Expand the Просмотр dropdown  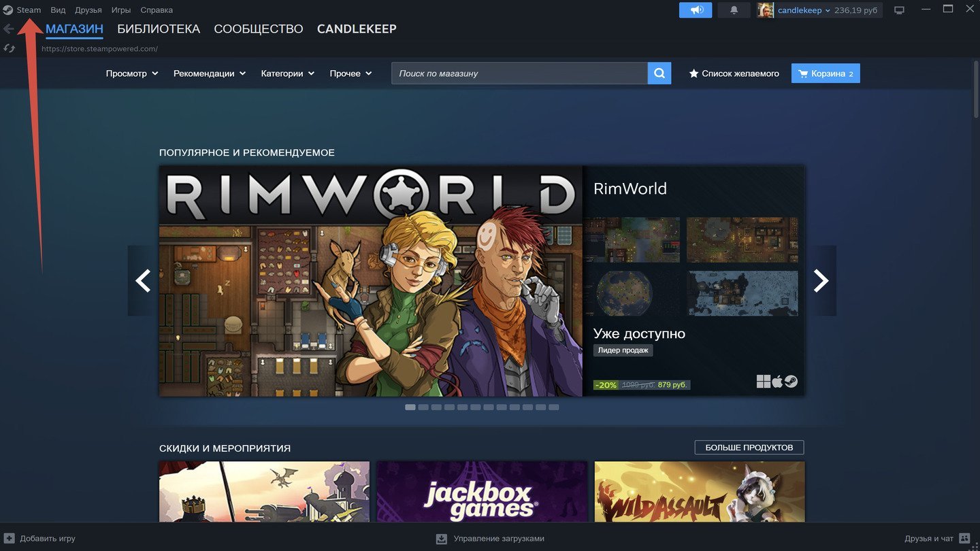pyautogui.click(x=132, y=73)
